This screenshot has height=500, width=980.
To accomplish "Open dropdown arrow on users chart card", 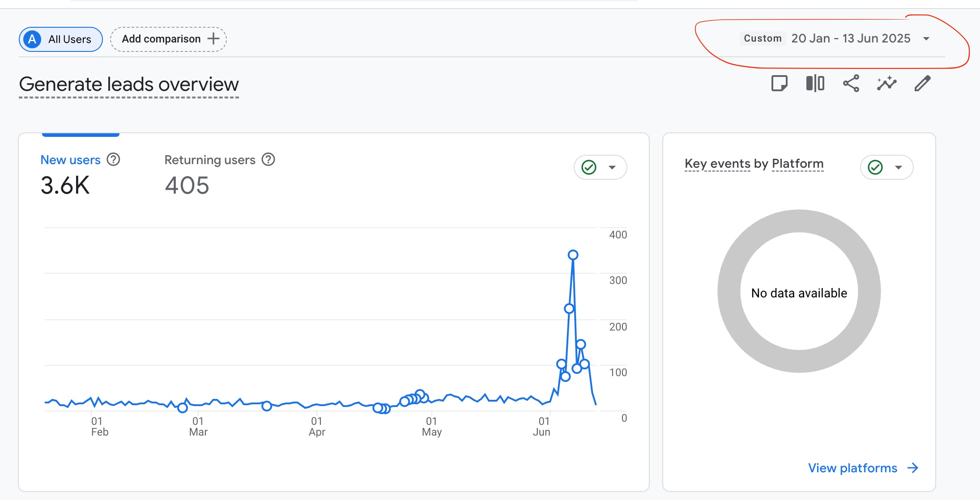I will point(612,167).
